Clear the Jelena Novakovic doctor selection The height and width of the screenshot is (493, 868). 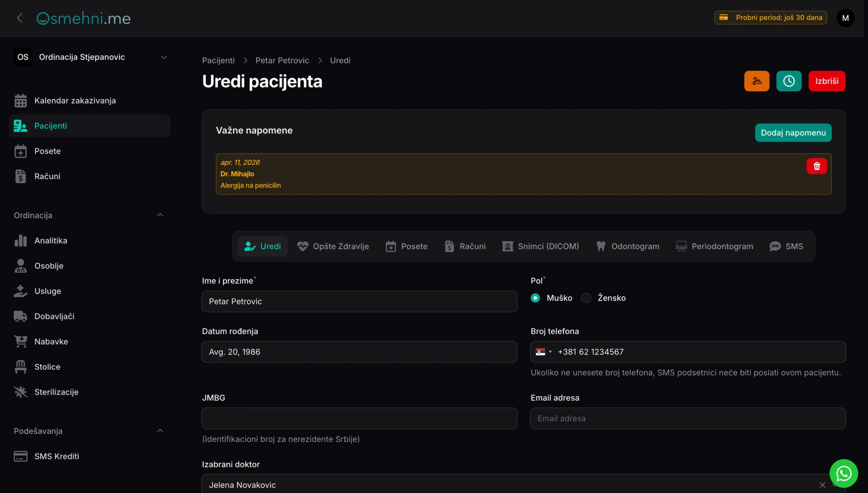pos(822,485)
